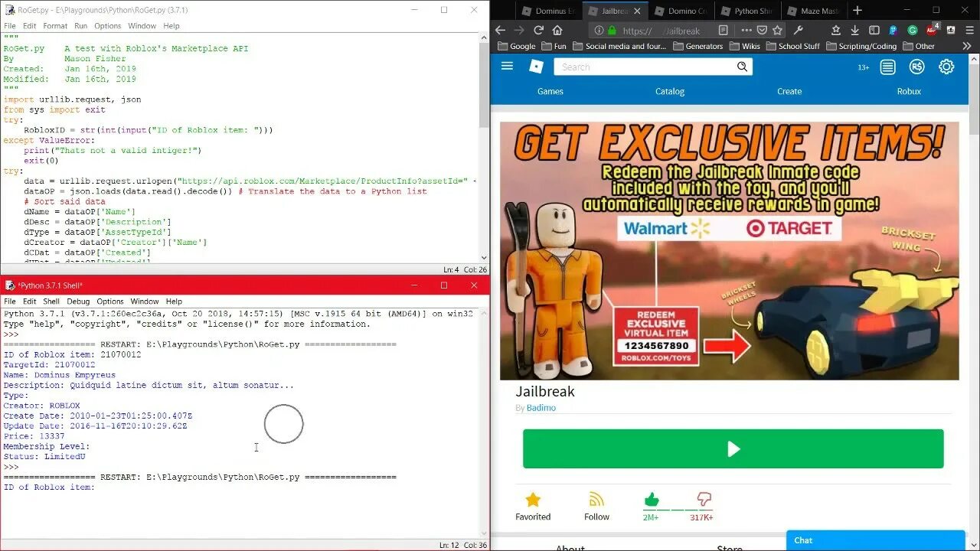Image resolution: width=980 pixels, height=551 pixels.
Task: Open File menu in Python Shell
Action: [x=9, y=302]
